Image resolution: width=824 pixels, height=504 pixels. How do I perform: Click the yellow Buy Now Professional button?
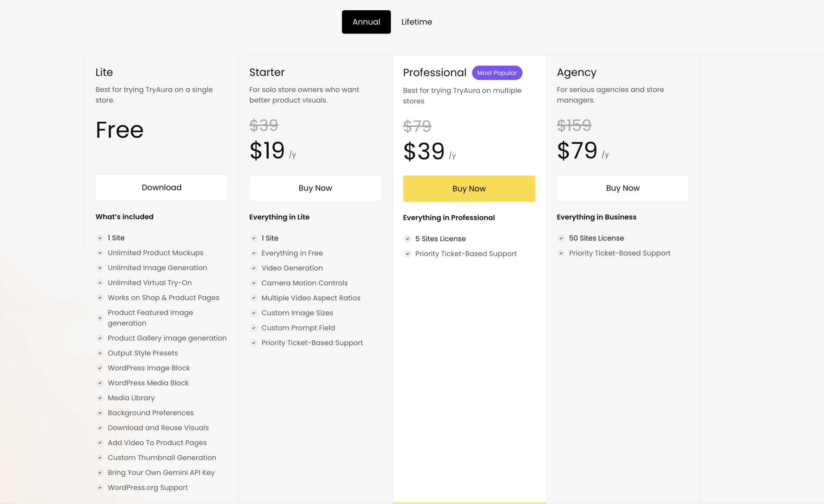(x=469, y=189)
